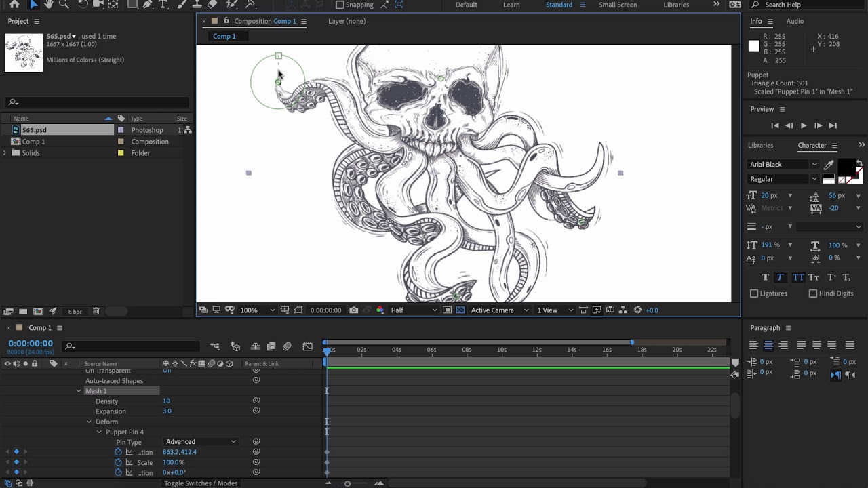Click the Info panel color swatch
Image resolution: width=868 pixels, height=488 pixels.
point(754,46)
